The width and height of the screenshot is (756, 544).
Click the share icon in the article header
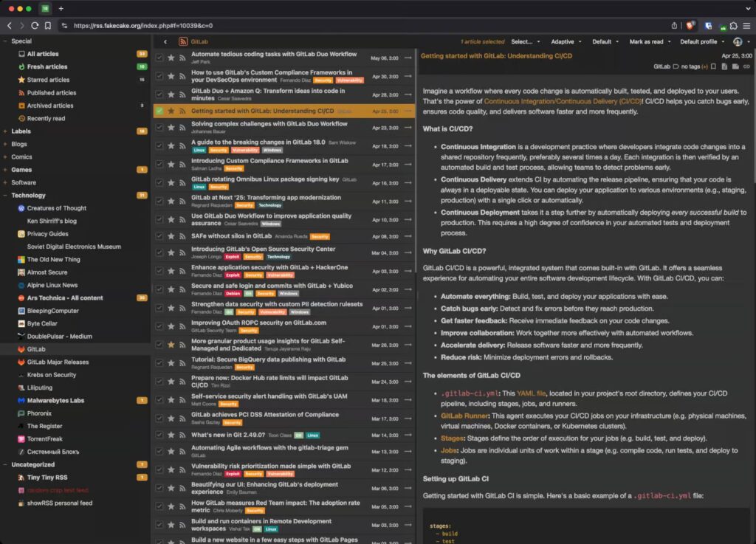click(x=736, y=66)
